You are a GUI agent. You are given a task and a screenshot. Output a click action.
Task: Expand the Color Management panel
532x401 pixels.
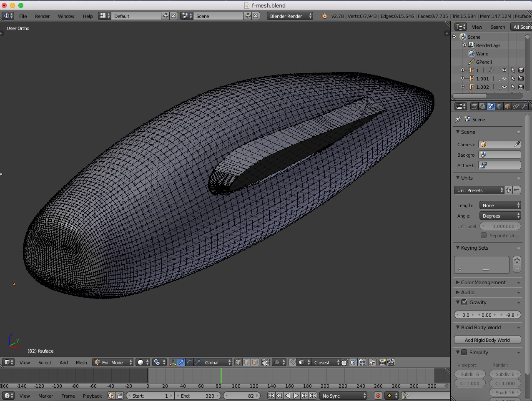483,283
